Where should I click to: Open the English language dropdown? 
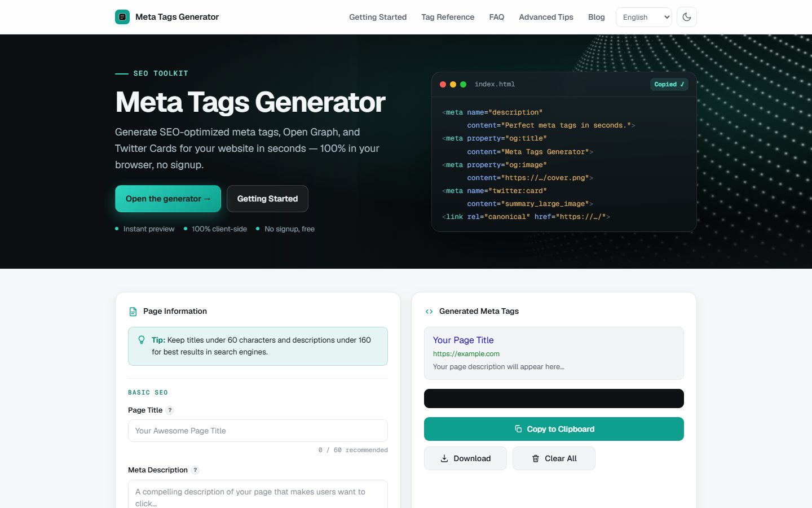(x=644, y=17)
